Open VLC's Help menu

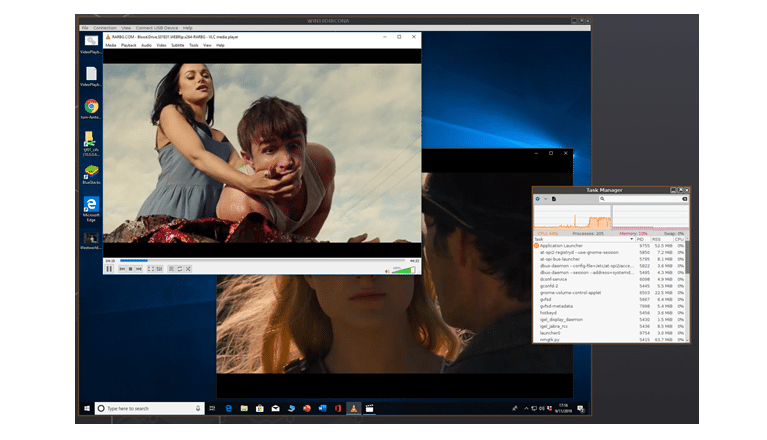tap(220, 45)
